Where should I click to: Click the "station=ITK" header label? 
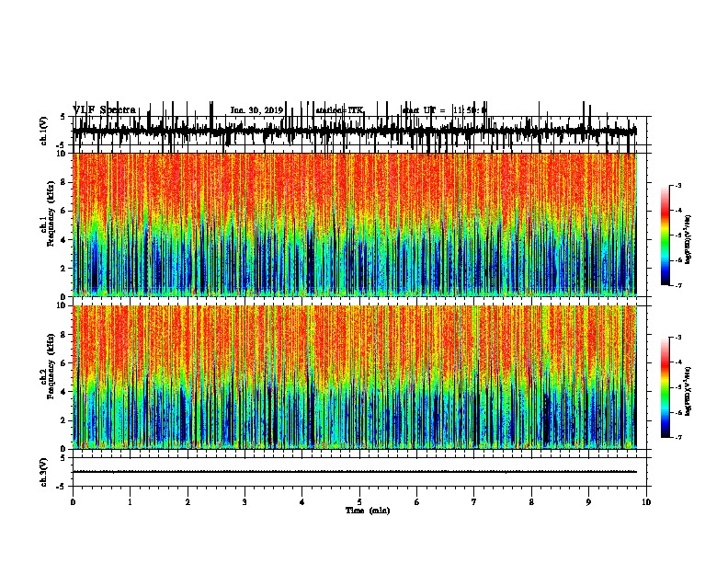(339, 110)
